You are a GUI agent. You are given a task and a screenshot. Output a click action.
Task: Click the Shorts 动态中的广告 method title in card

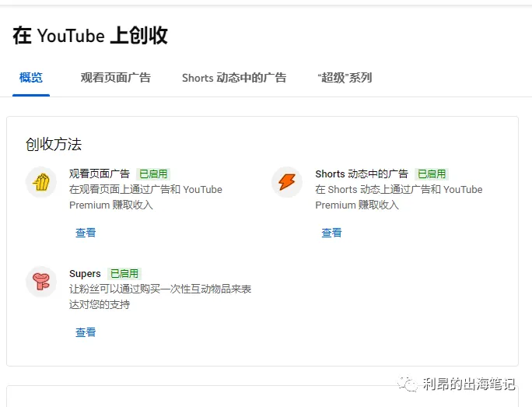pyautogui.click(x=362, y=174)
